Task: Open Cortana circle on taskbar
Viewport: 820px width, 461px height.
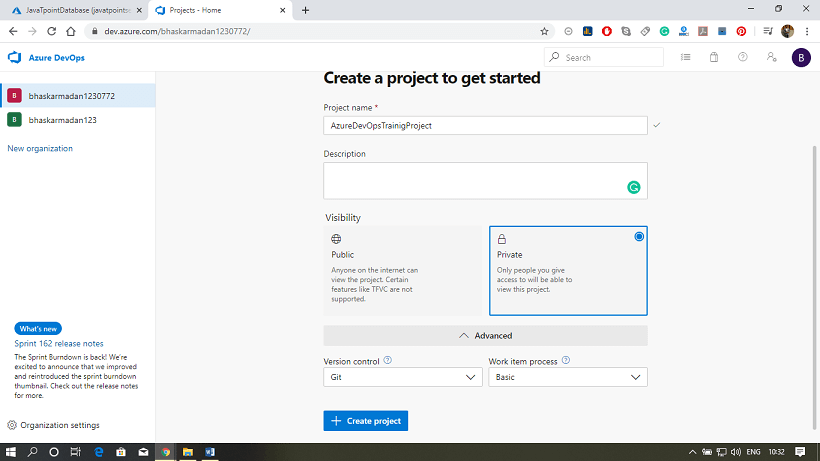Action: (x=54, y=452)
